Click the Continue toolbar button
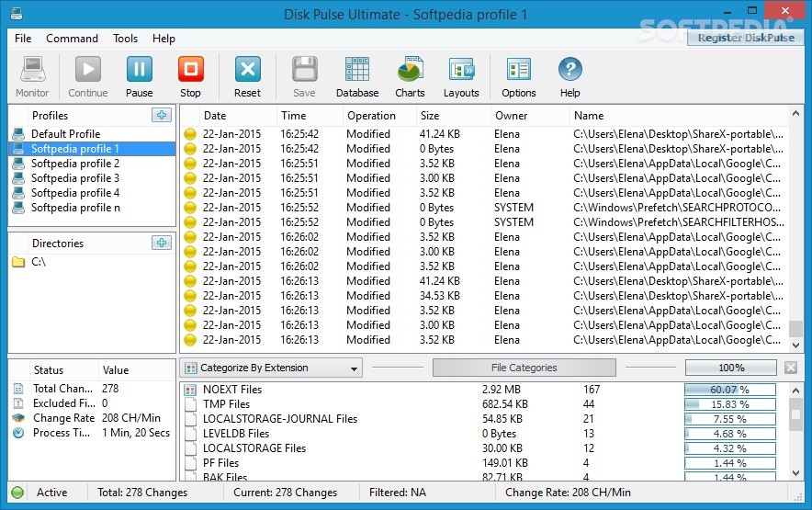 tap(88, 76)
